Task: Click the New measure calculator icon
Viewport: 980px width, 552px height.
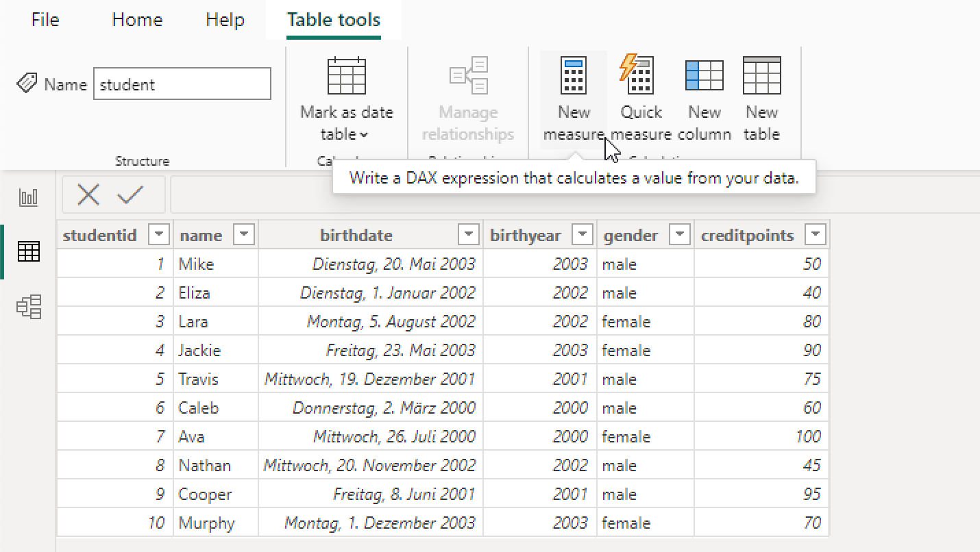Action: pos(573,75)
